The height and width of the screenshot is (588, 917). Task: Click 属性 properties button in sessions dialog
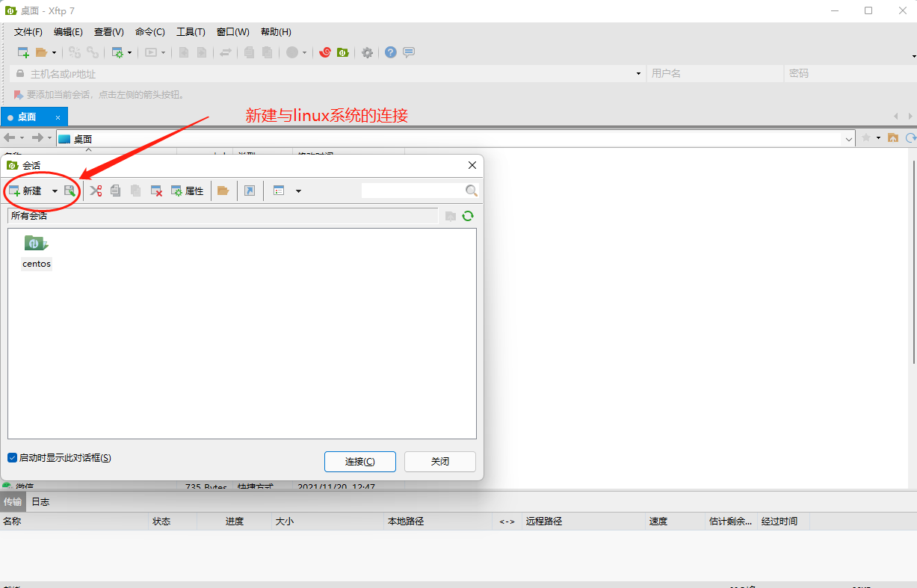pos(188,191)
